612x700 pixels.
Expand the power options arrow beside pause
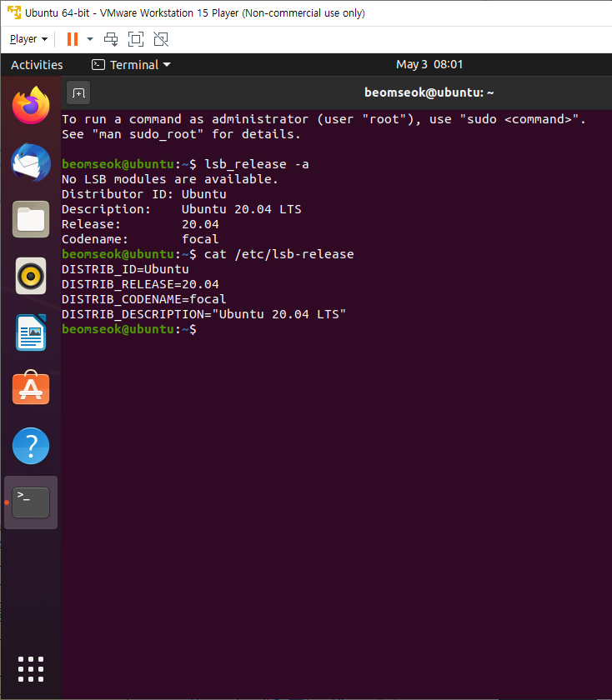(90, 39)
